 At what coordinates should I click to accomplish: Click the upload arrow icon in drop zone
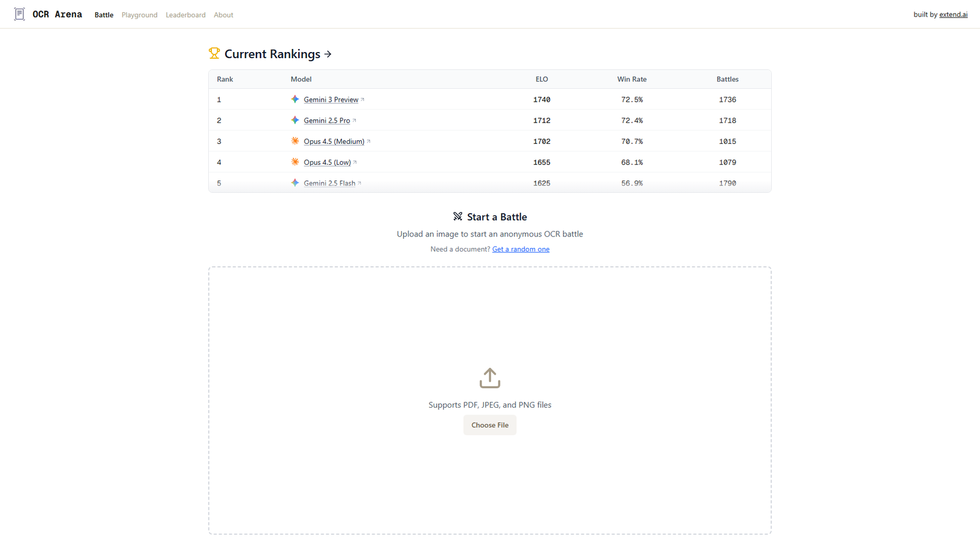489,378
